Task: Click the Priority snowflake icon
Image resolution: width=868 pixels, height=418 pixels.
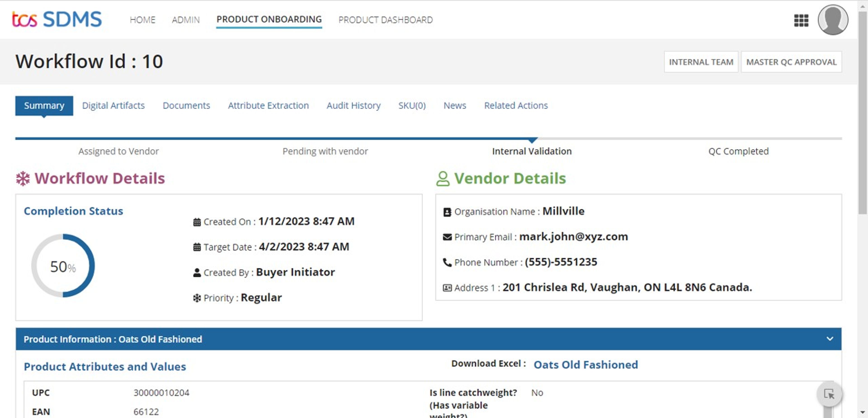Action: (x=197, y=298)
